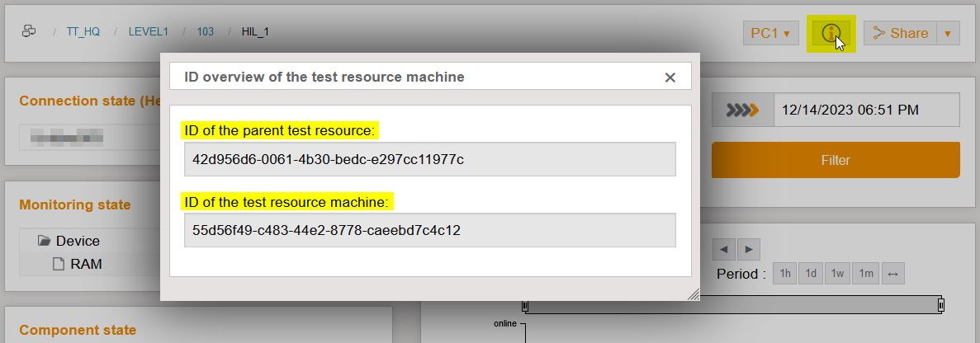Select the 1w period

837,274
